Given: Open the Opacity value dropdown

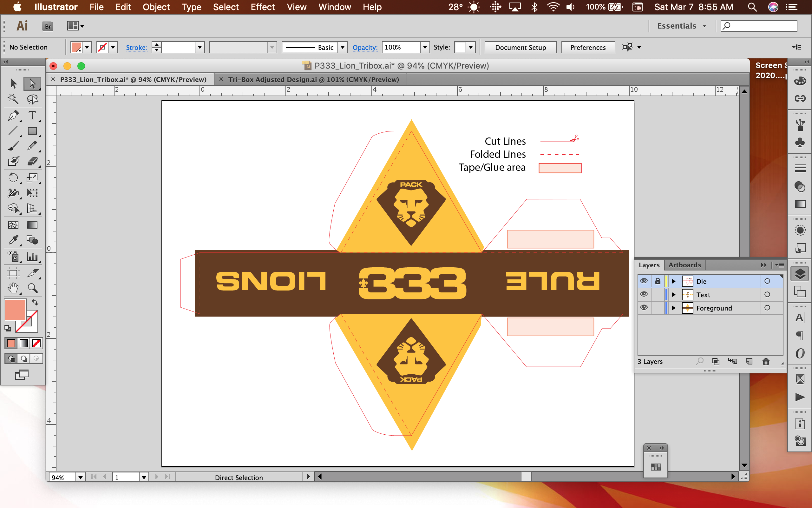Looking at the screenshot, I should (425, 47).
